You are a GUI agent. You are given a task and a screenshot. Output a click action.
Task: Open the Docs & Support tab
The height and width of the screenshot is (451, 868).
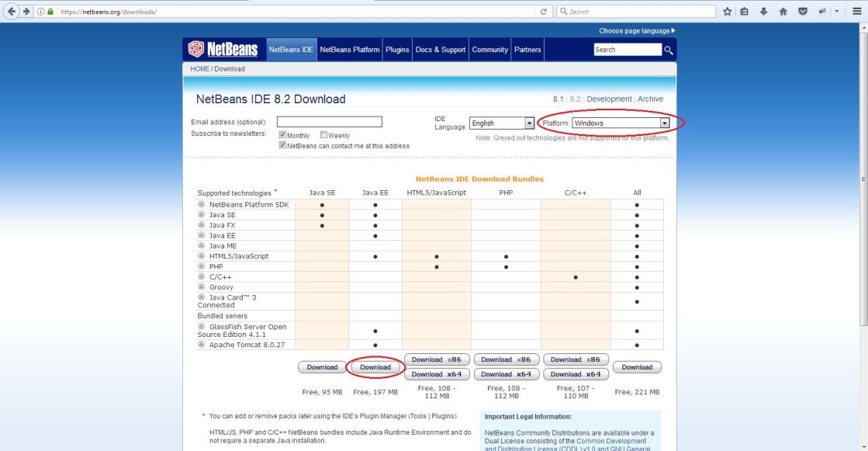click(x=441, y=50)
